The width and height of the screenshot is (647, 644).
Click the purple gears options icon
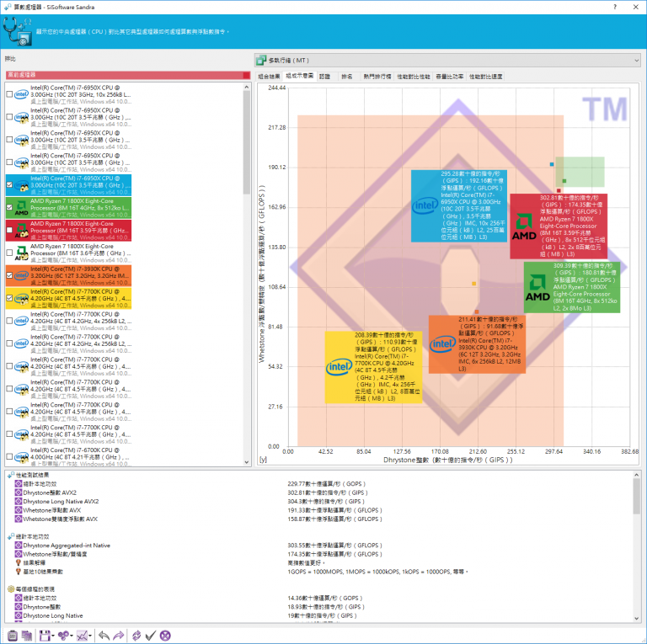point(63,636)
